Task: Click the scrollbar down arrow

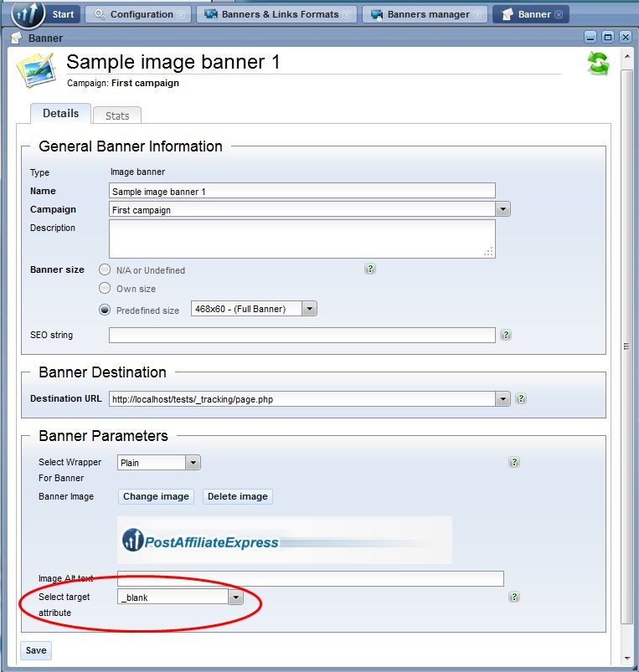Action: click(x=627, y=659)
